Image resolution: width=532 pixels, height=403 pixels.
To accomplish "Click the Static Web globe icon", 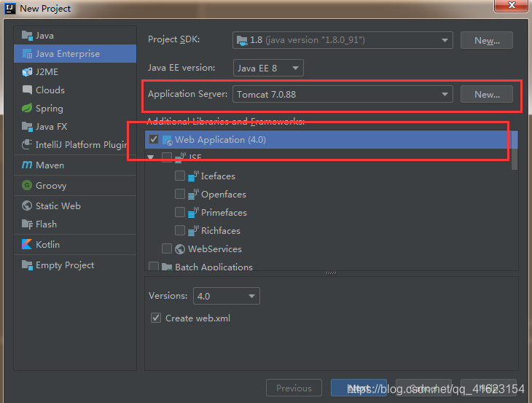I will [x=27, y=206].
